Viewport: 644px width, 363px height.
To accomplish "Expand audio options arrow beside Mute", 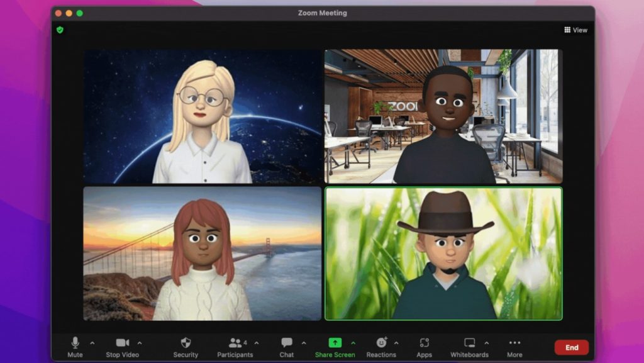I will click(92, 343).
